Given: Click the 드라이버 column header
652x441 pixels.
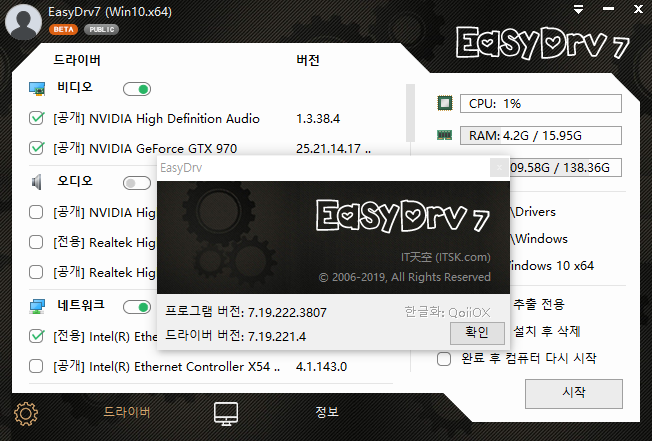Looking at the screenshot, I should click(77, 60).
